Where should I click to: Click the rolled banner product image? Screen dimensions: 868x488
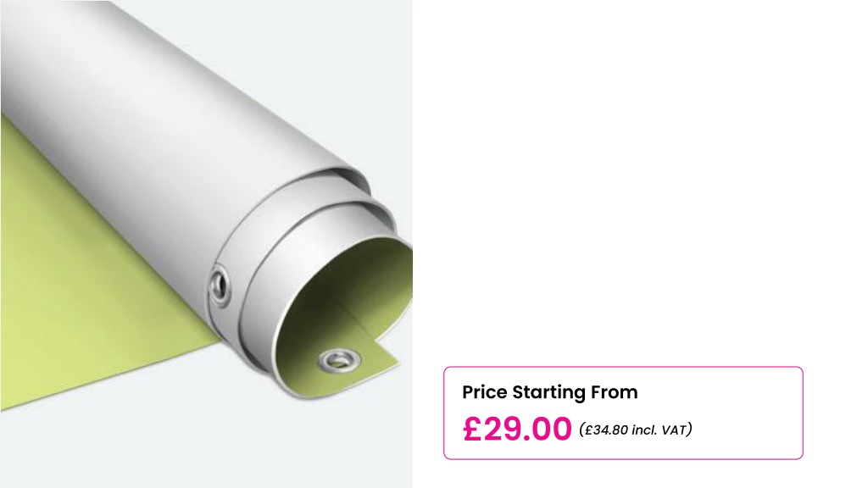pyautogui.click(x=207, y=244)
